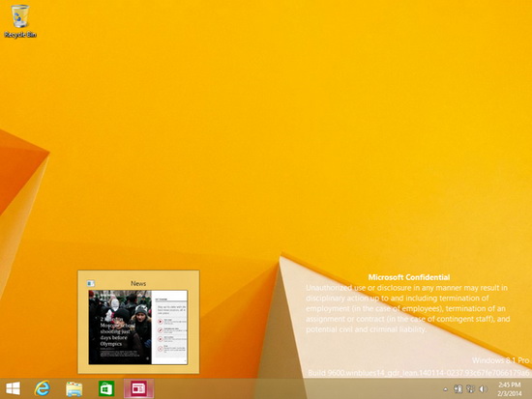
Task: Open the volume speaker tray icon
Action: coord(483,389)
